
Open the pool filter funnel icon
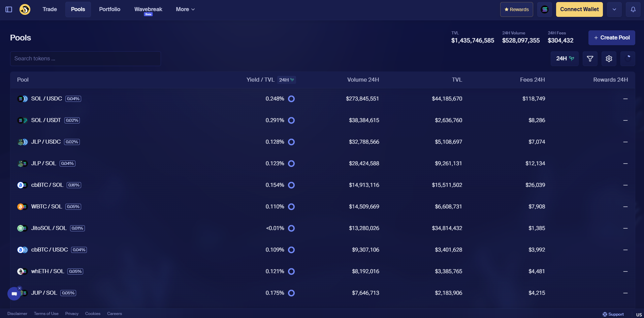click(x=590, y=59)
